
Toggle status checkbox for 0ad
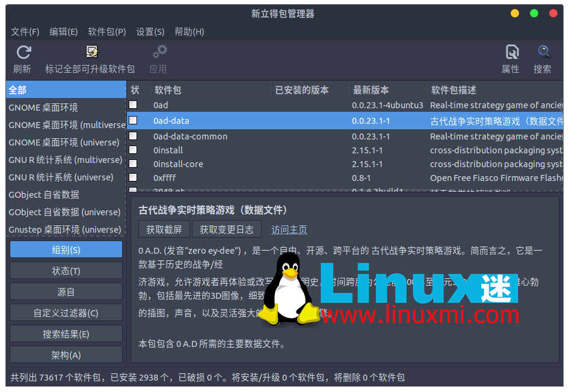133,105
